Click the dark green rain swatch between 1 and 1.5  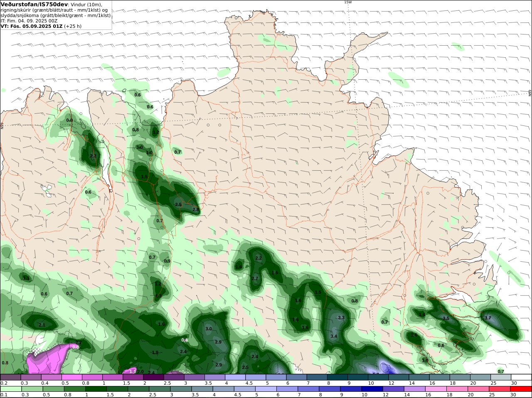tap(96, 389)
